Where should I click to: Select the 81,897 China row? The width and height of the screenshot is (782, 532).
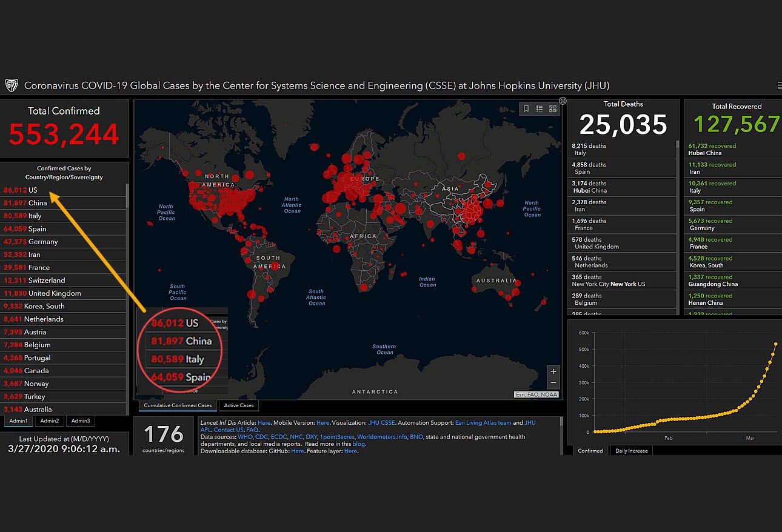pos(64,203)
